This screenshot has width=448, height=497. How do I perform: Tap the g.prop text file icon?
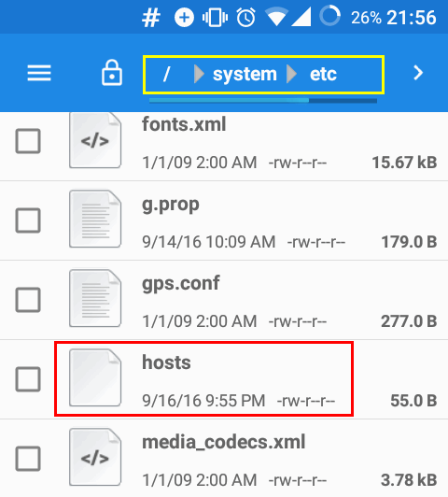95,219
